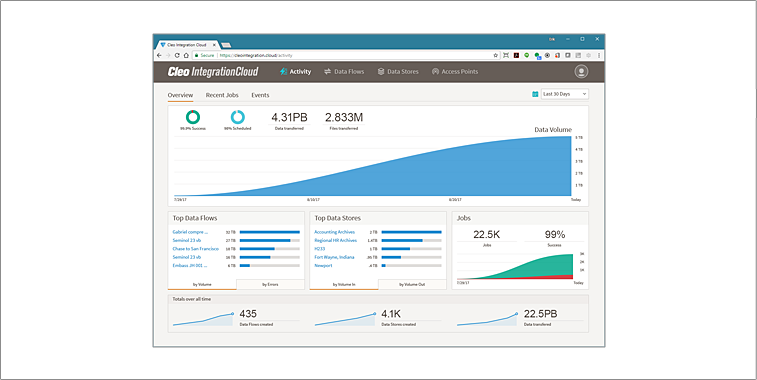Open the Seminol 23 vb 27 TB flow
This screenshot has height=380, width=757.
click(187, 240)
